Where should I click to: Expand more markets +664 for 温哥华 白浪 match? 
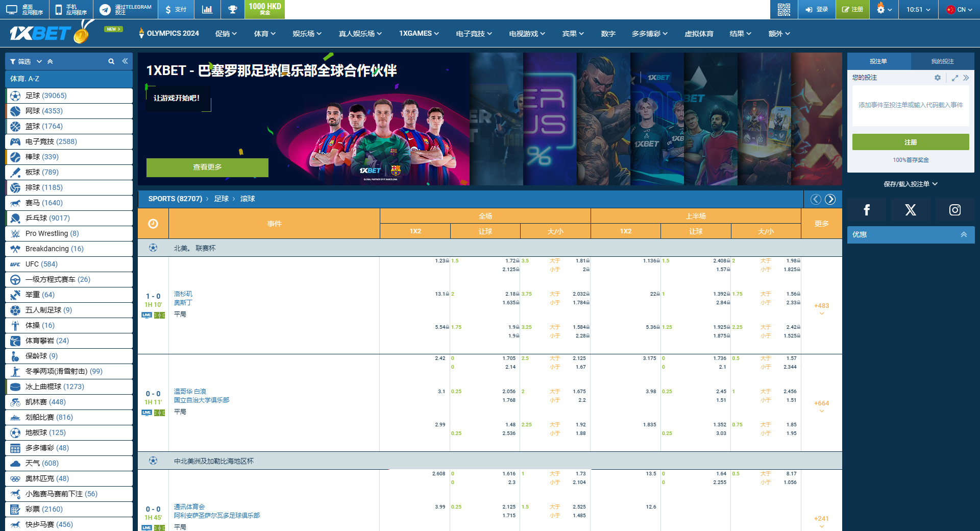click(821, 406)
